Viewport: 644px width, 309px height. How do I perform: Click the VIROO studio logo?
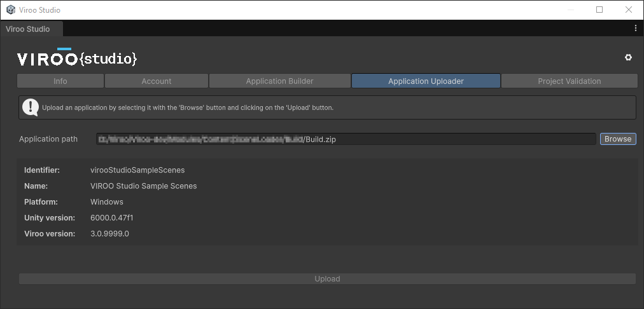click(77, 57)
